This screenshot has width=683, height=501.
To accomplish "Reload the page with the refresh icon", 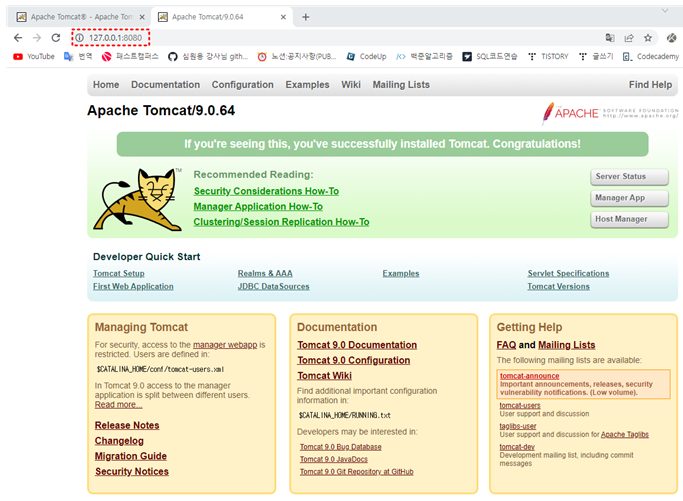I will [56, 38].
